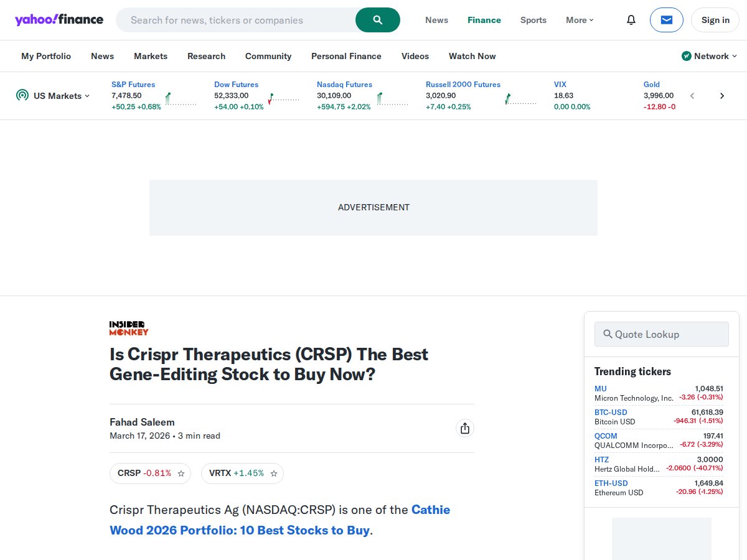Viewport: 747px width, 560px height.
Task: Star VRTX to add to watchlist
Action: click(274, 474)
